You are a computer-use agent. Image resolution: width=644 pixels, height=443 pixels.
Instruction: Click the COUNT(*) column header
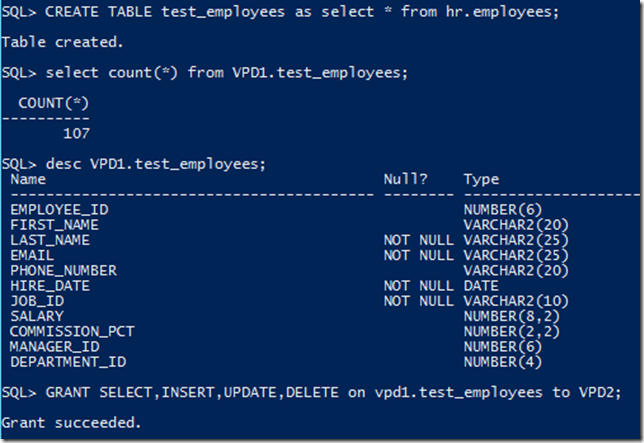pyautogui.click(x=53, y=103)
